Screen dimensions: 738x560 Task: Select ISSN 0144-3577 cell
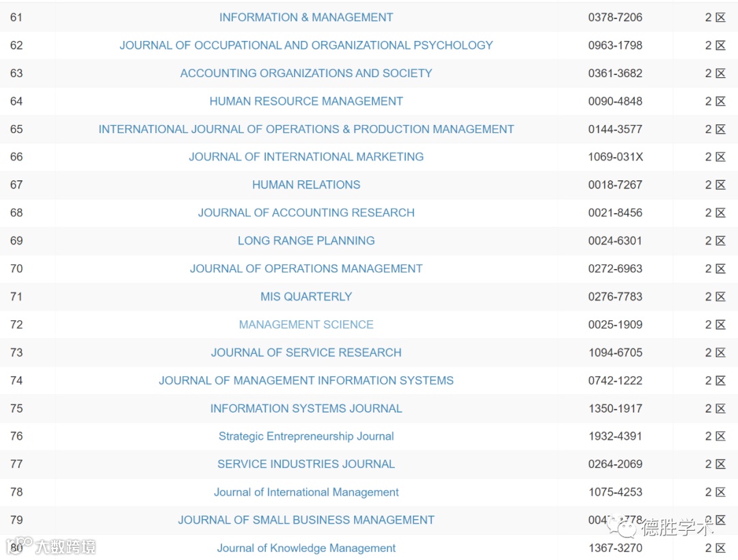(x=615, y=129)
